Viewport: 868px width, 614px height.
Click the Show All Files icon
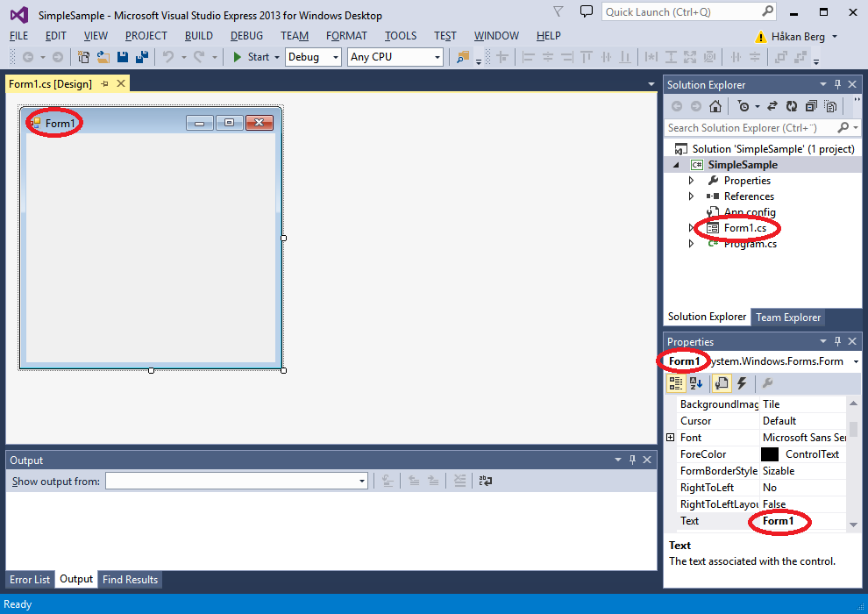[x=830, y=106]
